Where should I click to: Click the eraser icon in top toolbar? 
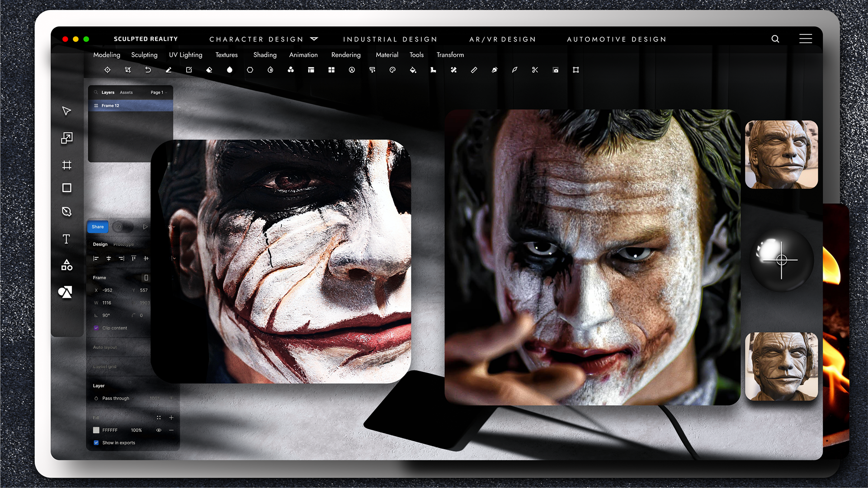209,70
